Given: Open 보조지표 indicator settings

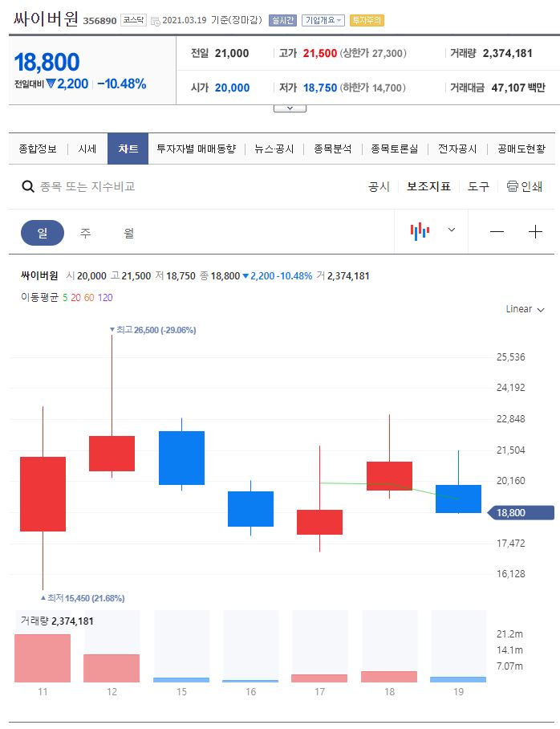Looking at the screenshot, I should pyautogui.click(x=428, y=186).
